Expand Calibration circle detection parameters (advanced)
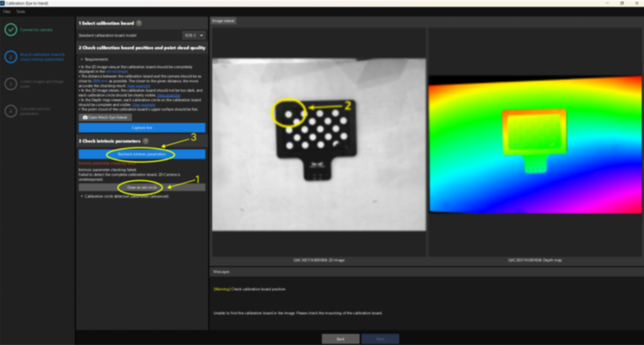 pos(82,196)
